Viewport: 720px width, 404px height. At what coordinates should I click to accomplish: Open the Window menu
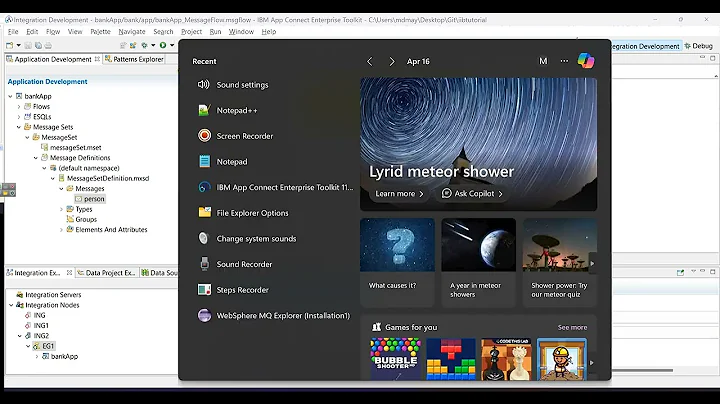(241, 32)
